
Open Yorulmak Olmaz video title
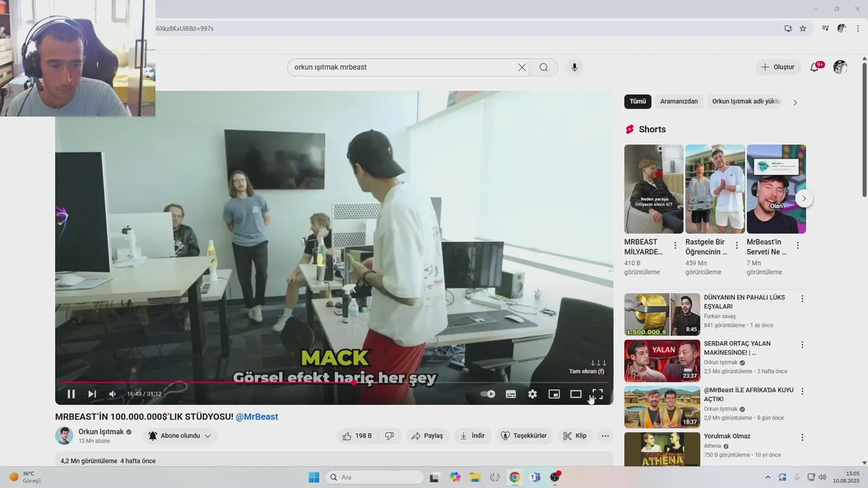click(727, 436)
